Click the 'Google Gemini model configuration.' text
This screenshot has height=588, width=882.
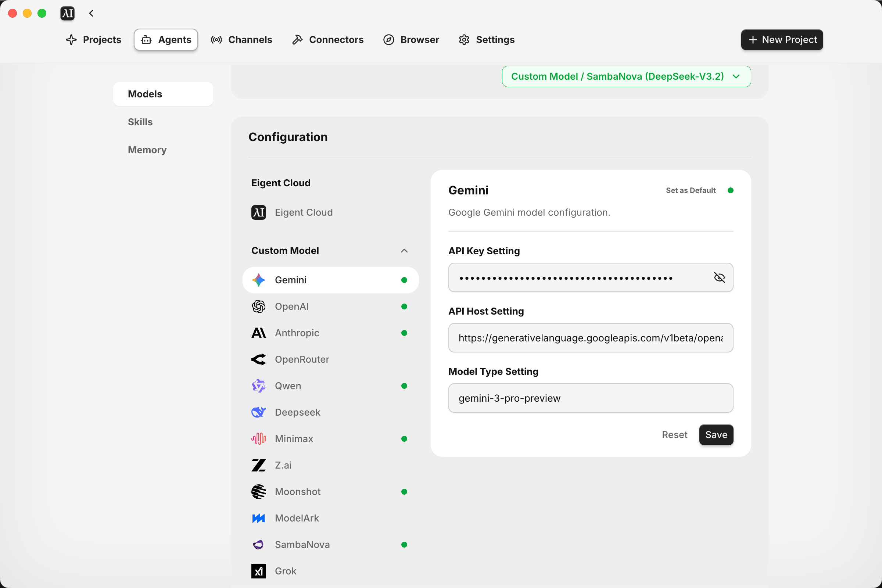pyautogui.click(x=529, y=213)
